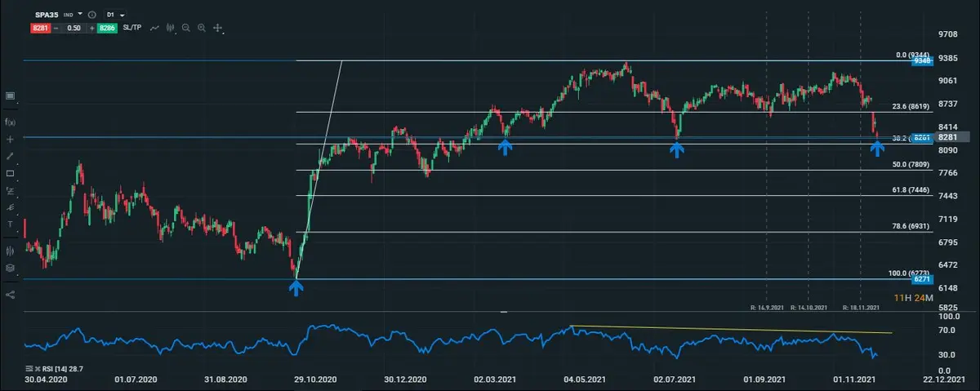Click the line chart type icon

[154, 28]
